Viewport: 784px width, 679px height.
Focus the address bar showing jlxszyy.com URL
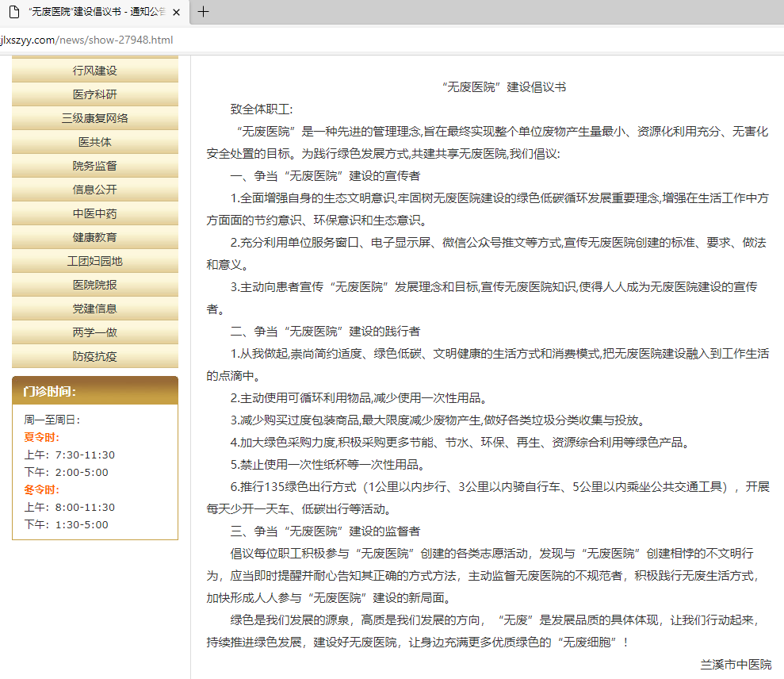tap(392, 40)
